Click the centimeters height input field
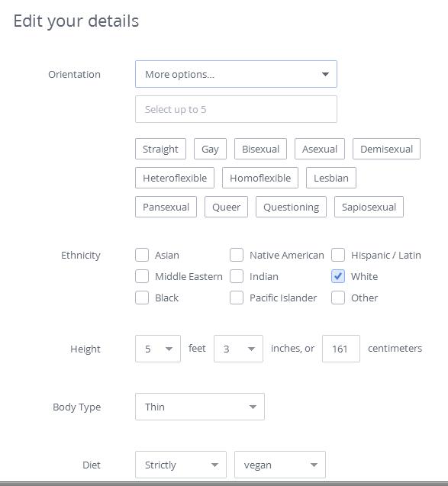 pyautogui.click(x=341, y=349)
